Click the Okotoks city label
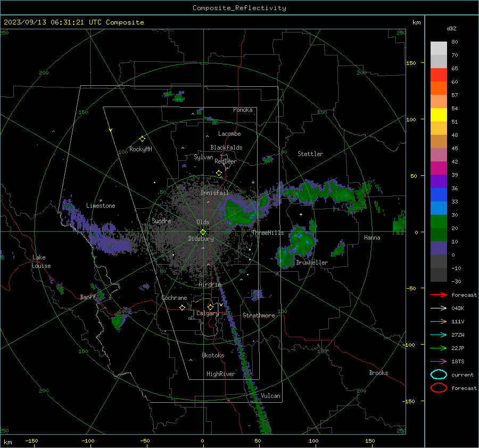Image resolution: width=479 pixels, height=448 pixels. pyautogui.click(x=213, y=355)
